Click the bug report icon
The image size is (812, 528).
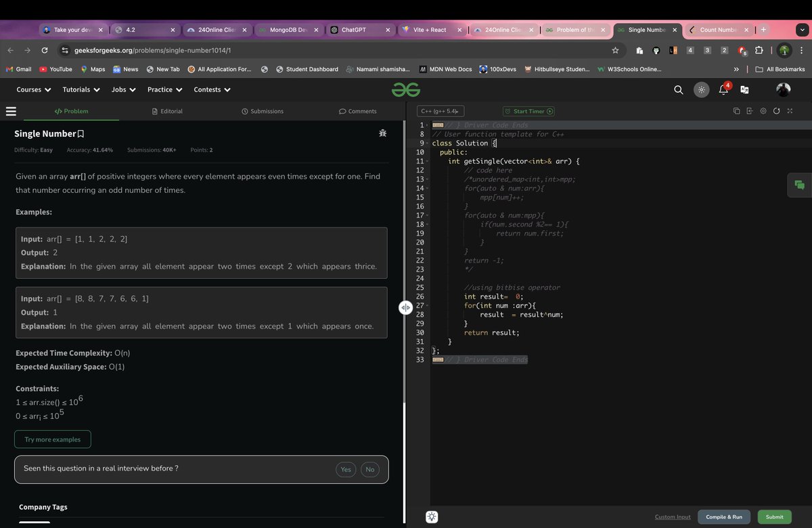point(382,133)
